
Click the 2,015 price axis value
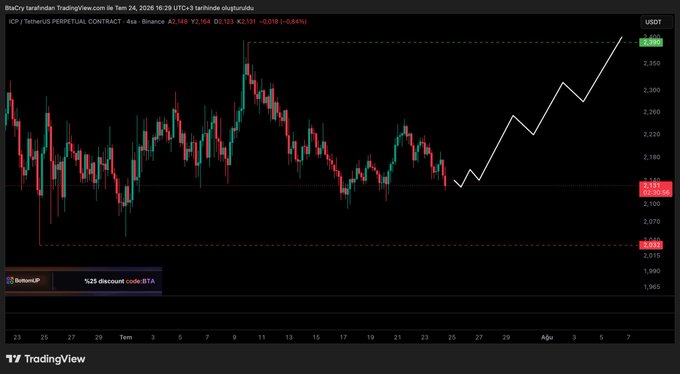(652, 256)
